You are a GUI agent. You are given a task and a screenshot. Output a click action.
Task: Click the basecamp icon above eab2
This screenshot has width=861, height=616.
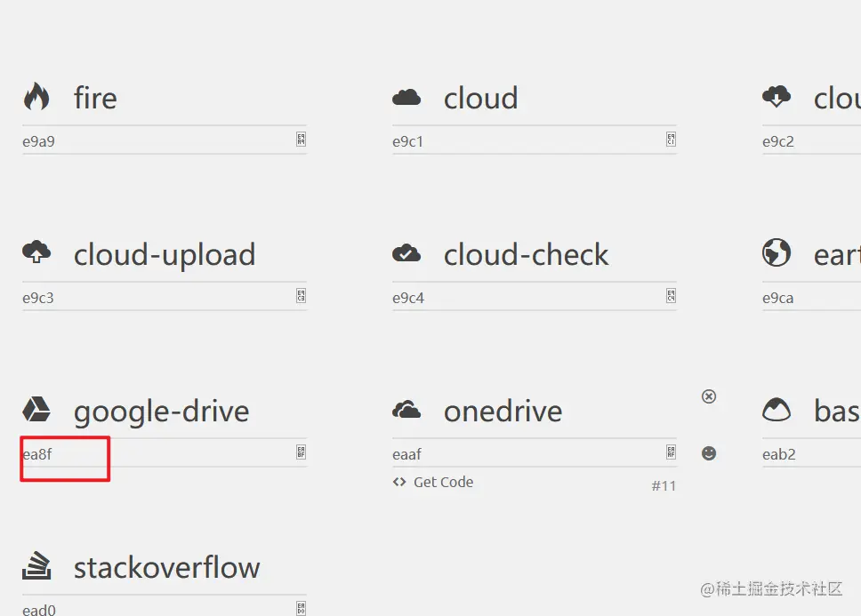point(777,409)
